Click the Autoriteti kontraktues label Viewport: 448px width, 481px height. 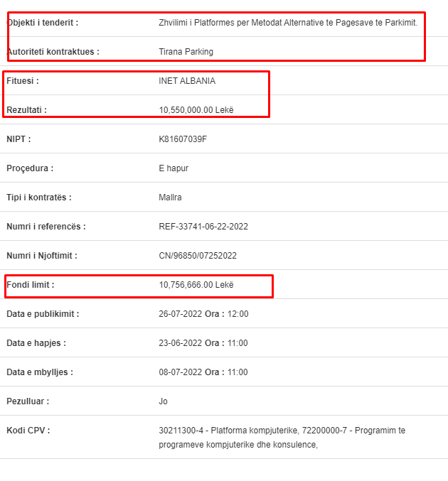point(53,52)
